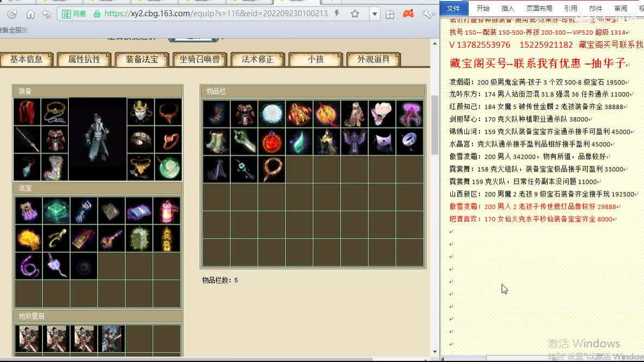644x362 pixels.
Task: Click into the URL address field
Action: (x=216, y=14)
